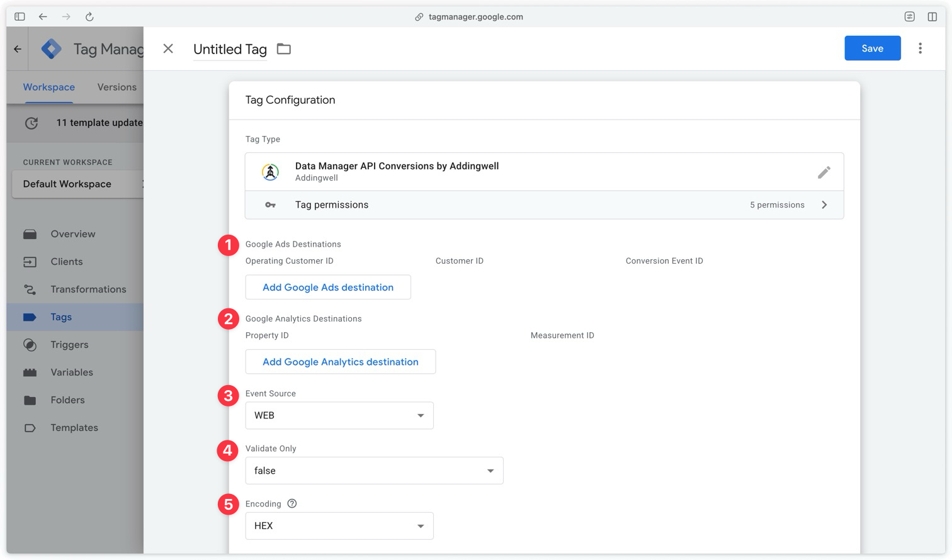Viewport: 952px width, 560px height.
Task: Click Add Google Ads destination
Action: pyautogui.click(x=328, y=287)
